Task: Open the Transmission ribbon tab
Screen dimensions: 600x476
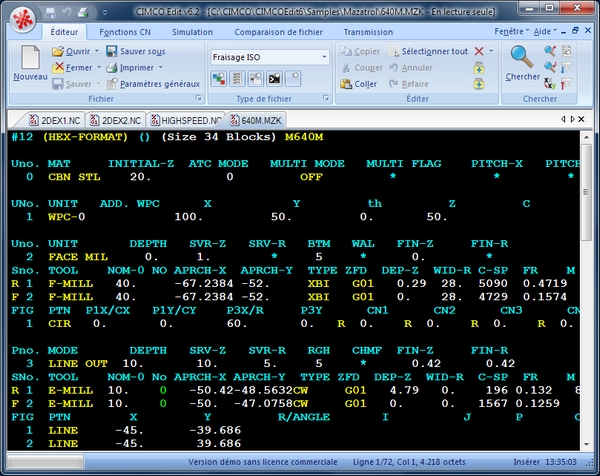Action: (x=368, y=32)
